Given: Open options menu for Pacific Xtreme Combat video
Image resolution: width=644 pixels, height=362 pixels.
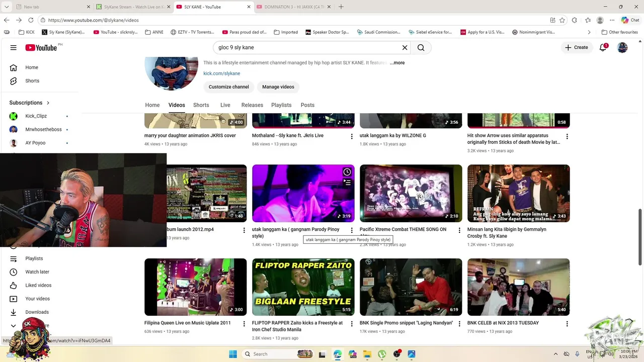Looking at the screenshot, I should pos(459,231).
